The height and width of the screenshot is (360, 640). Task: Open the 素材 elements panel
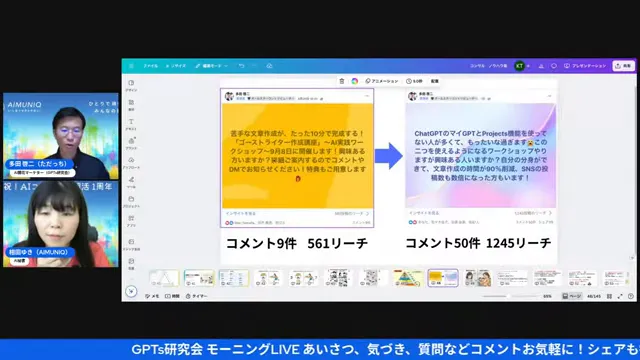(x=131, y=105)
